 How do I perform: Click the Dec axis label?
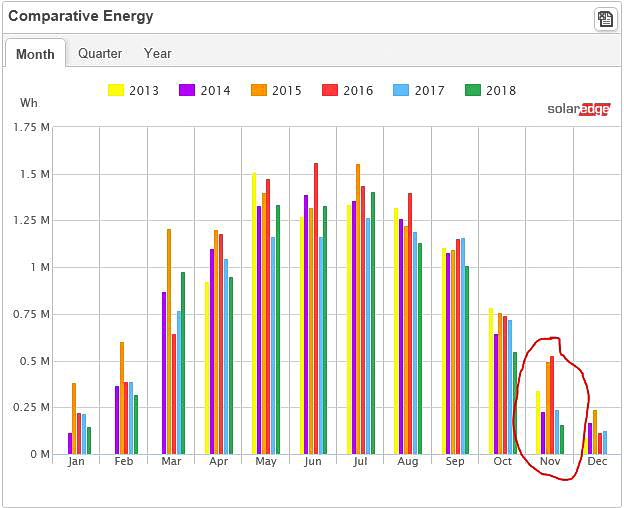coord(597,461)
